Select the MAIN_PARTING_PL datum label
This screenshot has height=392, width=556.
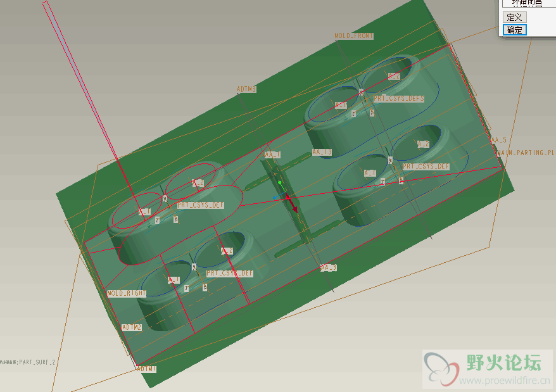526,153
